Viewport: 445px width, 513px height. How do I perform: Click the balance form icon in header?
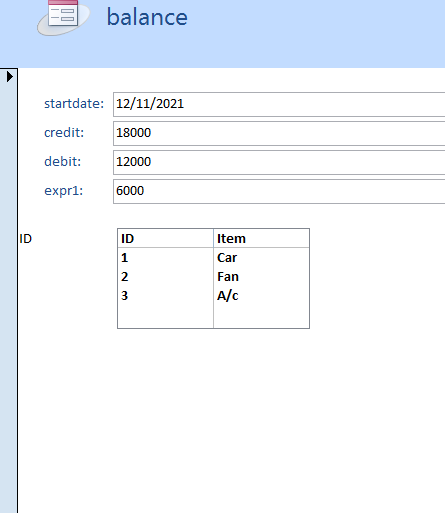coord(63,17)
